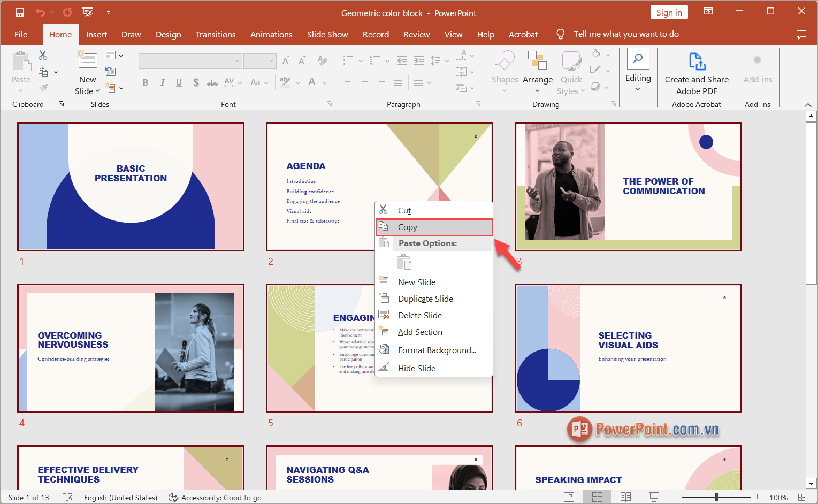Image resolution: width=818 pixels, height=504 pixels.
Task: Switch to Reading View in status bar
Action: pos(625,497)
